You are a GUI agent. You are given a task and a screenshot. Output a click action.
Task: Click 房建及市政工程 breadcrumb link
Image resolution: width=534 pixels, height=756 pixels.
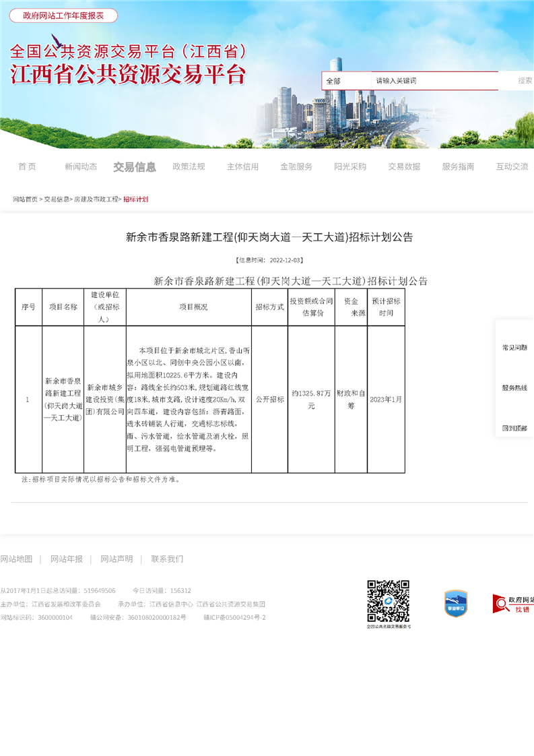pos(96,199)
